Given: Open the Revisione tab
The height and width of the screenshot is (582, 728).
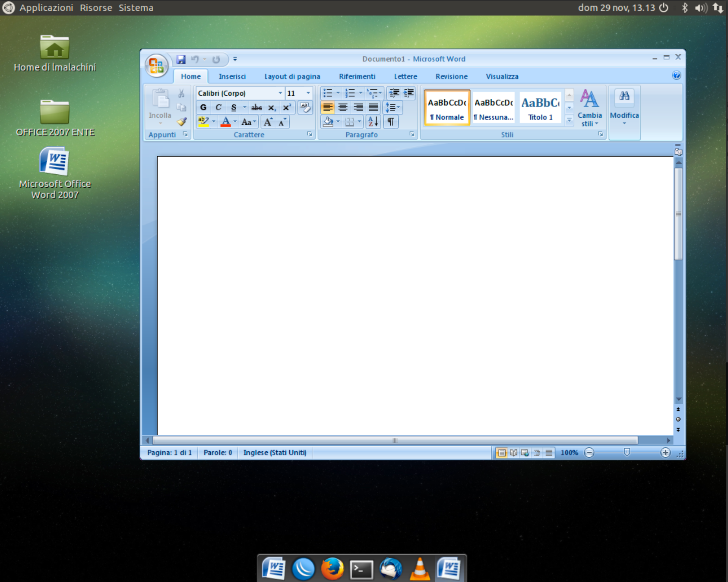Looking at the screenshot, I should coord(452,76).
